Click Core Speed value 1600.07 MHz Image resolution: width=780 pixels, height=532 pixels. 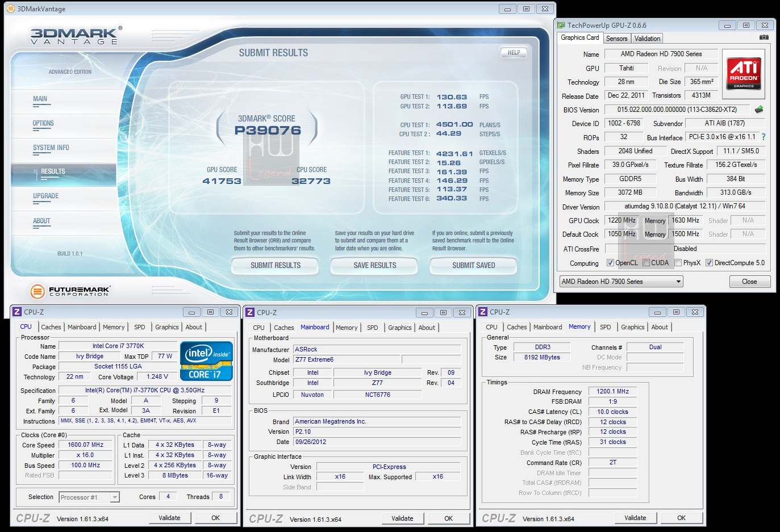click(86, 445)
